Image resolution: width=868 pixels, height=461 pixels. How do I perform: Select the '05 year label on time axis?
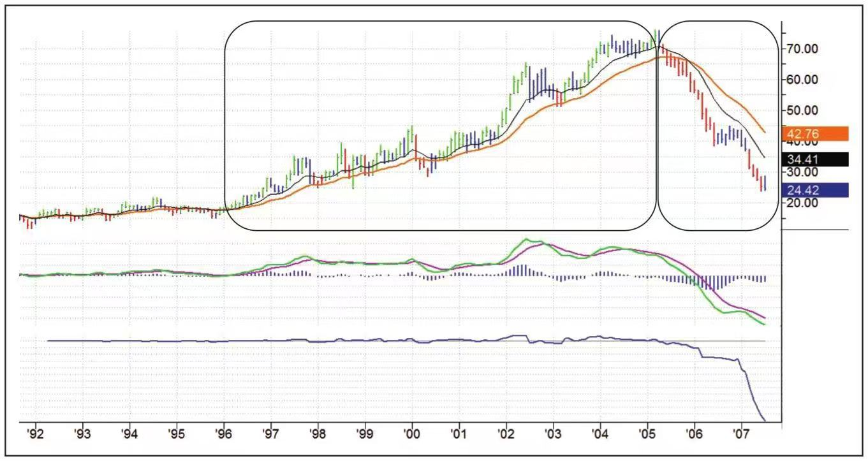[x=647, y=435]
